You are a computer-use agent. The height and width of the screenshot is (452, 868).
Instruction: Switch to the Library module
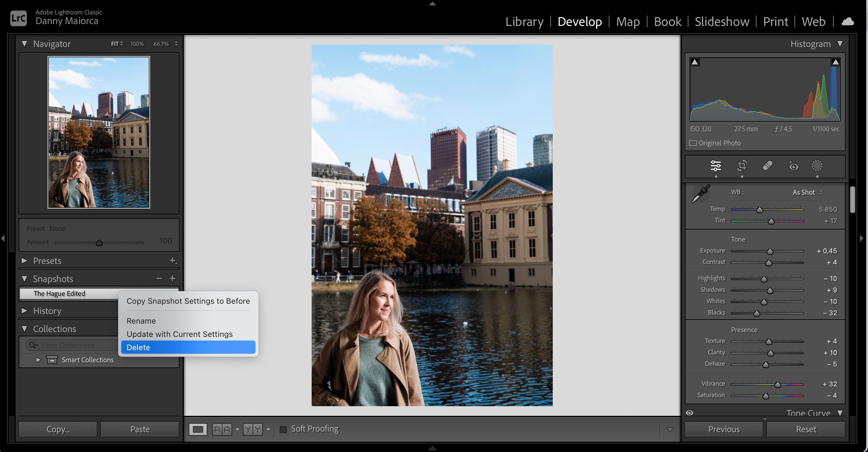(x=524, y=21)
